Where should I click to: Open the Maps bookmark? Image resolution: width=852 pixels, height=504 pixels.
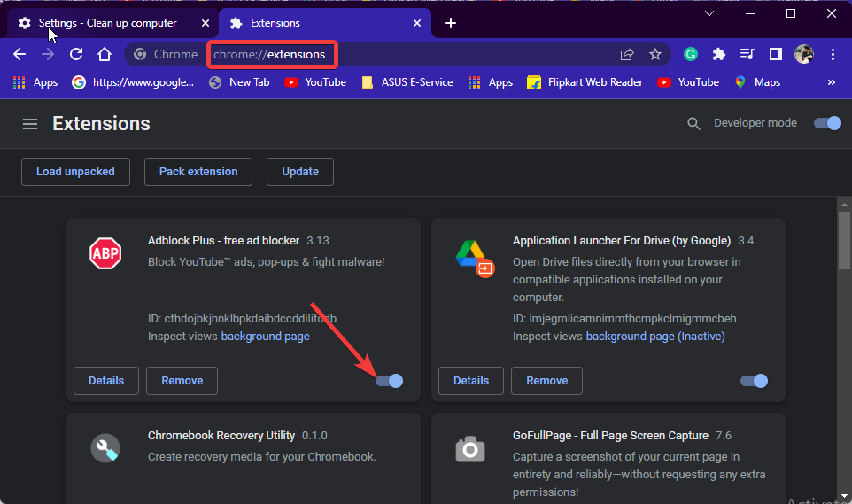coord(757,82)
